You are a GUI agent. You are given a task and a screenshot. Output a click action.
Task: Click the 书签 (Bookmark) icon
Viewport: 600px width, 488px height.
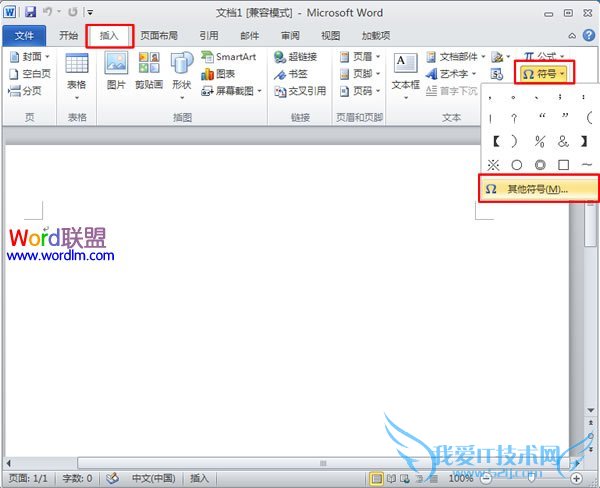click(x=296, y=73)
